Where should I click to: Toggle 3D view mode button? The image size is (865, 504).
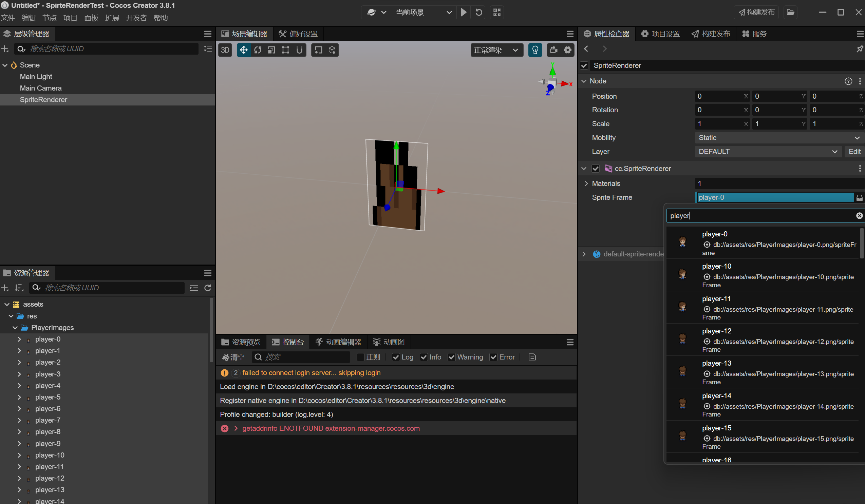pyautogui.click(x=225, y=50)
